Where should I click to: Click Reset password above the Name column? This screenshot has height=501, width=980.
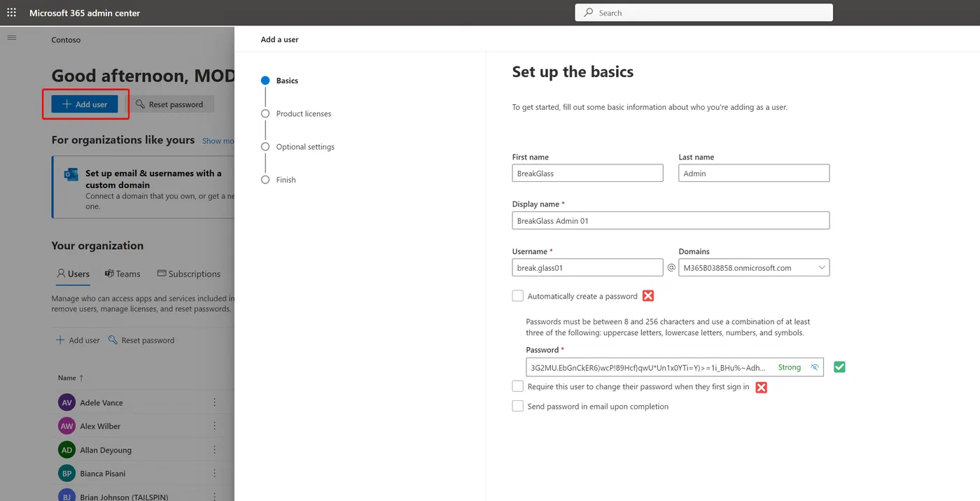point(141,340)
